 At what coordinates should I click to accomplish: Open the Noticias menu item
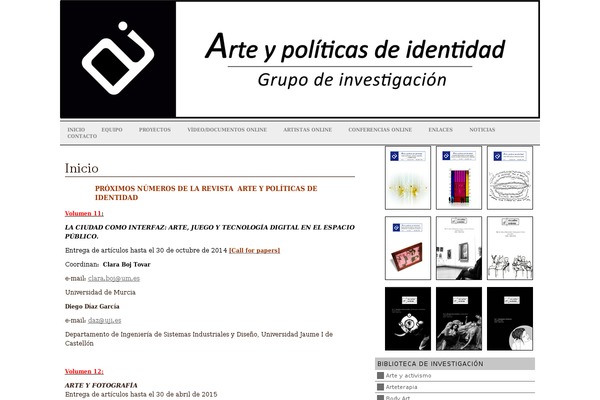pyautogui.click(x=482, y=130)
